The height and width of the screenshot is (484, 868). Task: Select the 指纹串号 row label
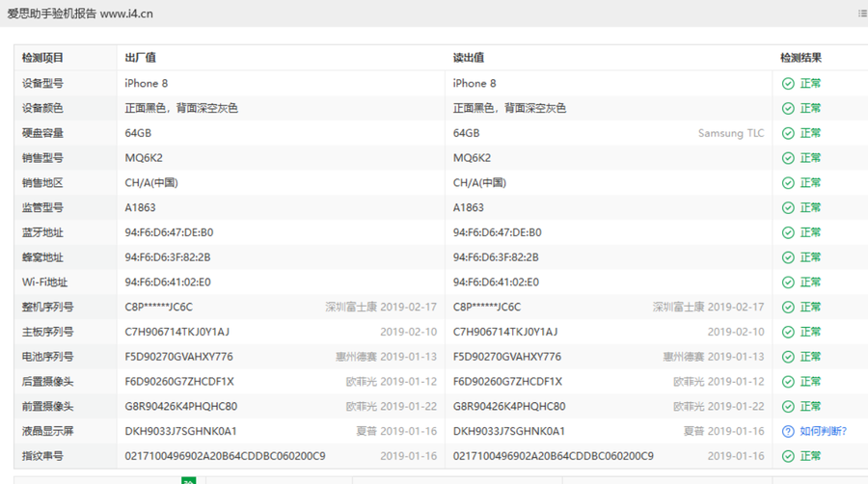(x=42, y=456)
